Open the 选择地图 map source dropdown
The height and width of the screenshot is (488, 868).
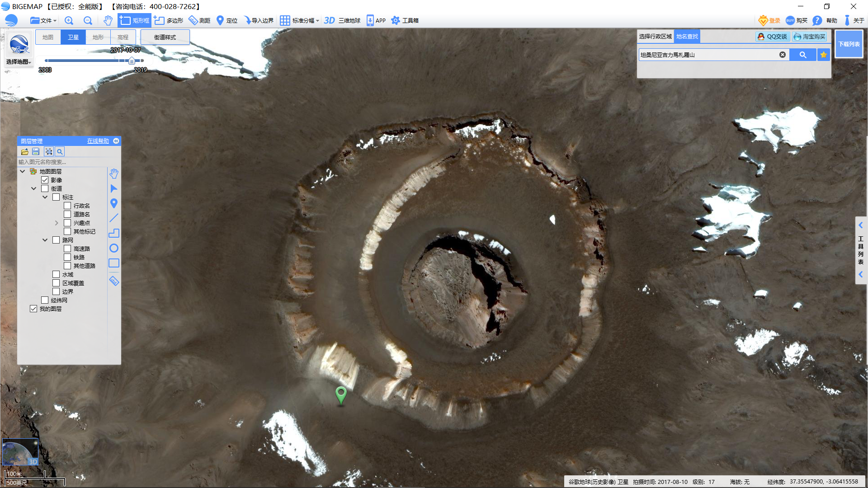pos(19,62)
